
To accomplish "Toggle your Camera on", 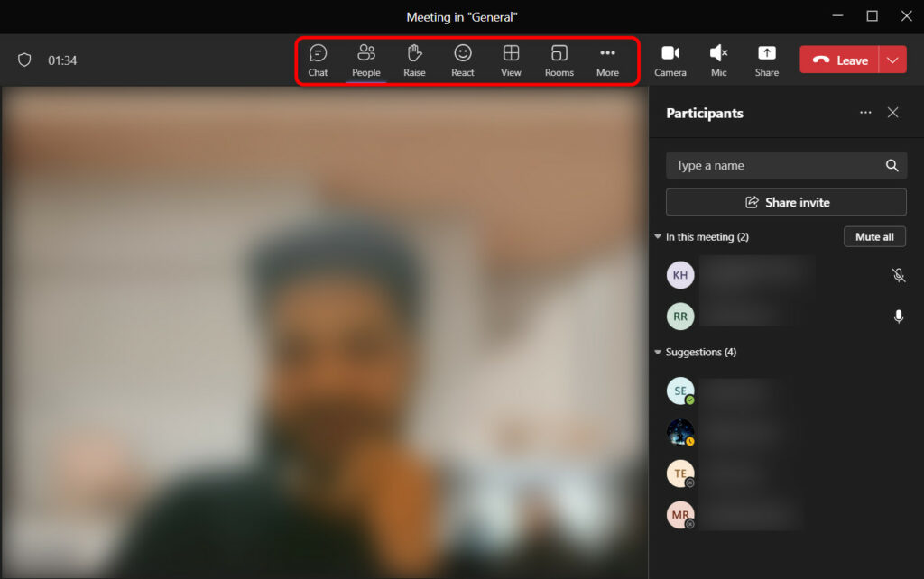I will 670,60.
